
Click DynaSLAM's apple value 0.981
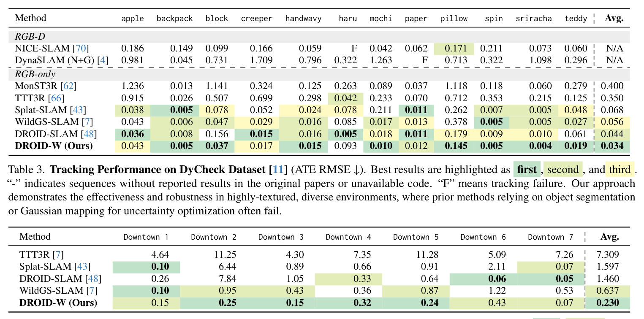point(133,60)
